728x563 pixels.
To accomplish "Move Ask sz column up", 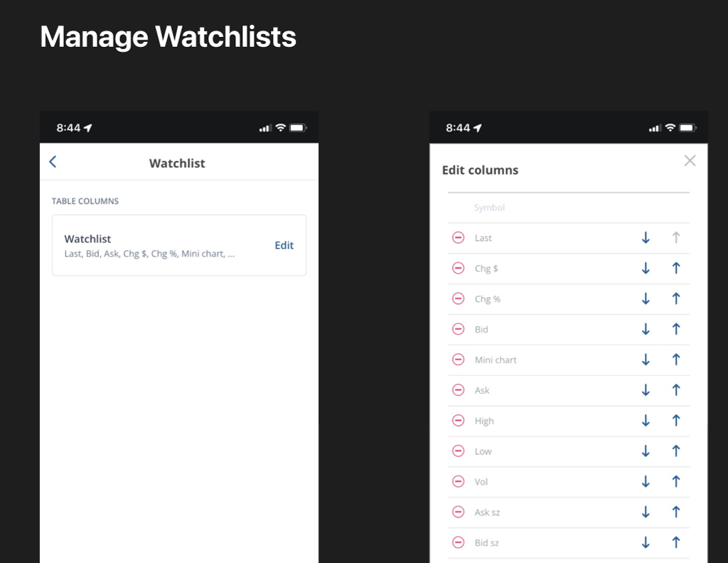I will coord(676,512).
